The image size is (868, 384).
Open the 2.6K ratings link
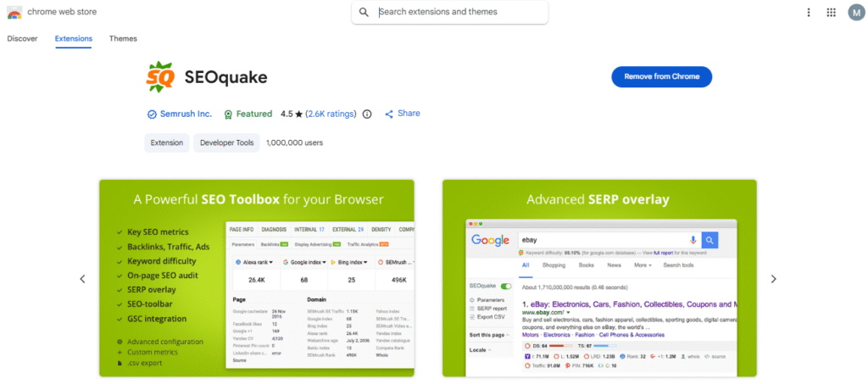[330, 114]
